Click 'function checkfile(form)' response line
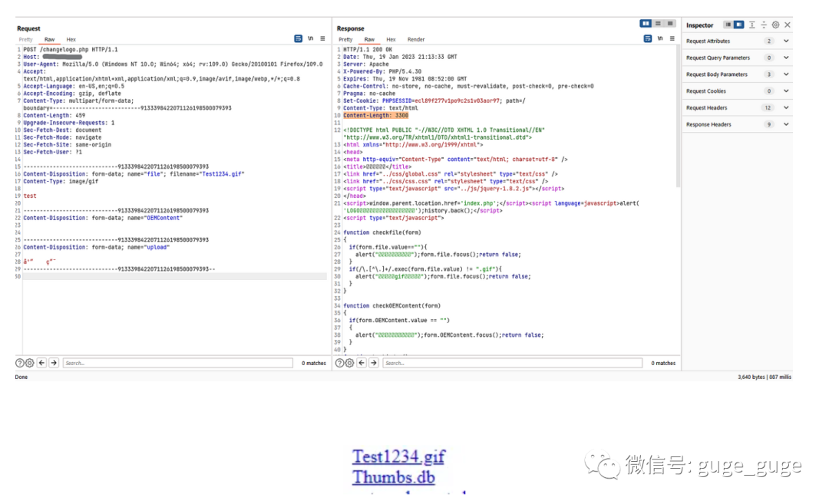This screenshot has width=829, height=504. [382, 232]
